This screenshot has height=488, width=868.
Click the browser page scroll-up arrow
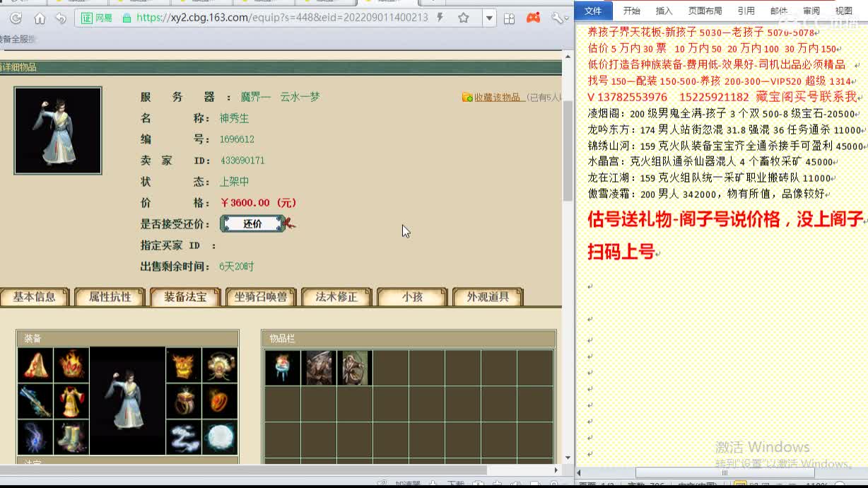click(568, 56)
